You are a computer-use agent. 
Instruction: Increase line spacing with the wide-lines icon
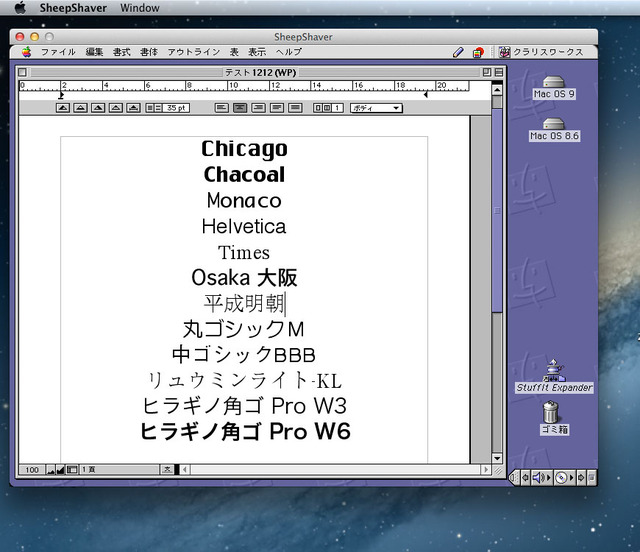[158, 108]
